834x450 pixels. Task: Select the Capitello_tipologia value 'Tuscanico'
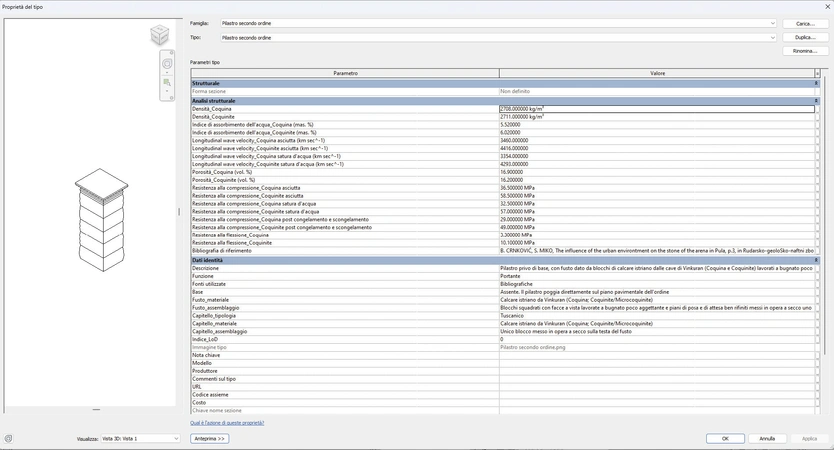(657, 316)
